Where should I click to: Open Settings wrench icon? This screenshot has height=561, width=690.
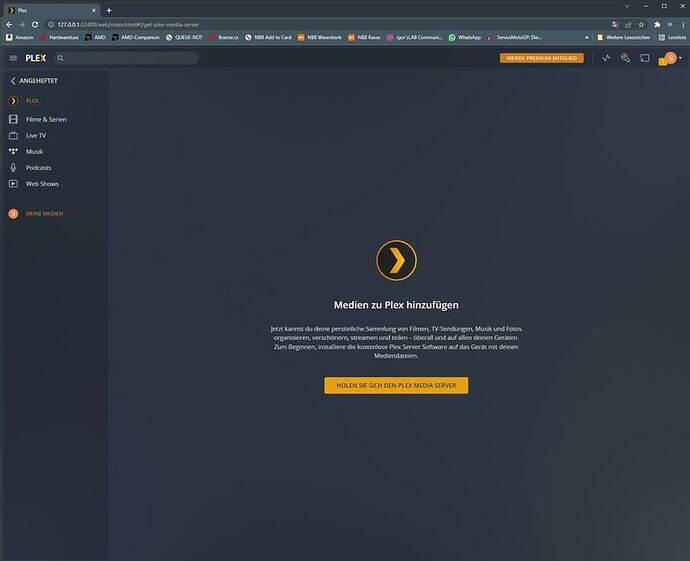[625, 58]
